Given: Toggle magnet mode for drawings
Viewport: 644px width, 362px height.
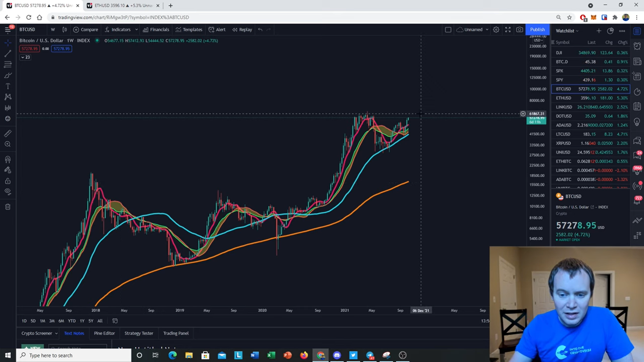Looking at the screenshot, I should coord(8,159).
